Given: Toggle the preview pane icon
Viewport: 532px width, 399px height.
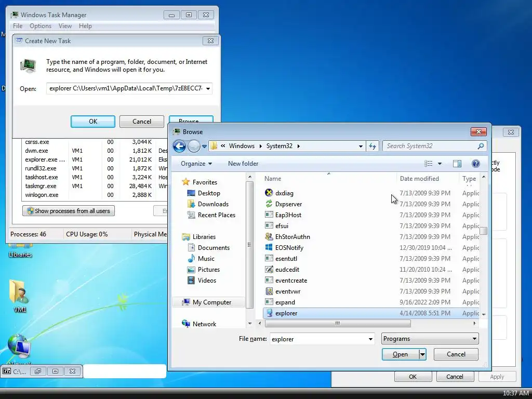Looking at the screenshot, I should pos(457,164).
